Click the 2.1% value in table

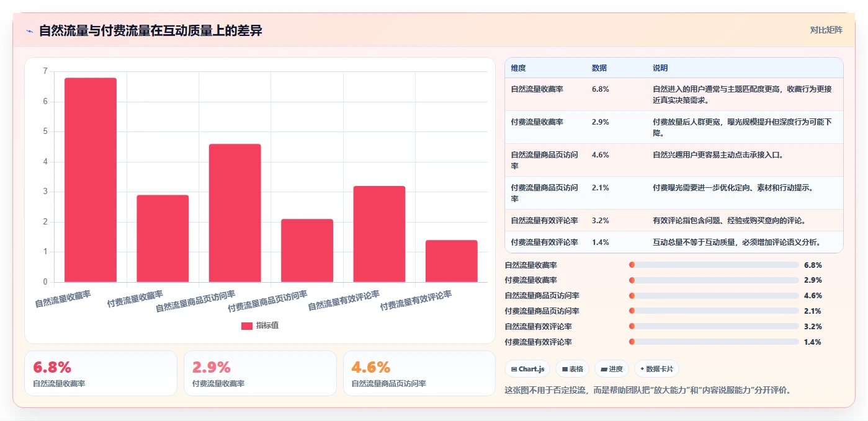pos(601,187)
